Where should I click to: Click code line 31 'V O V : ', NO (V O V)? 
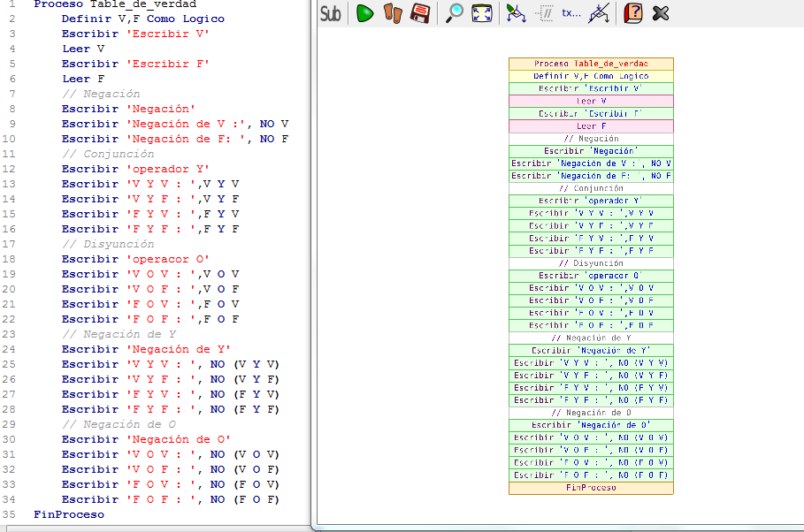point(170,454)
